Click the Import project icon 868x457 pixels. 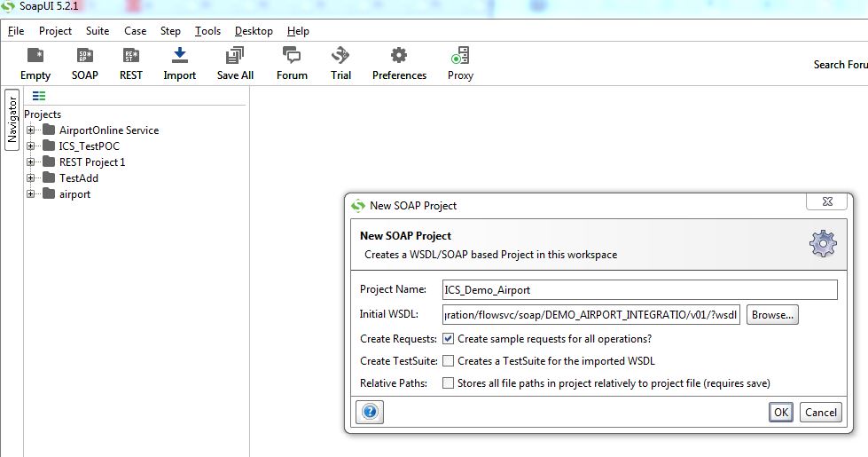[180, 56]
